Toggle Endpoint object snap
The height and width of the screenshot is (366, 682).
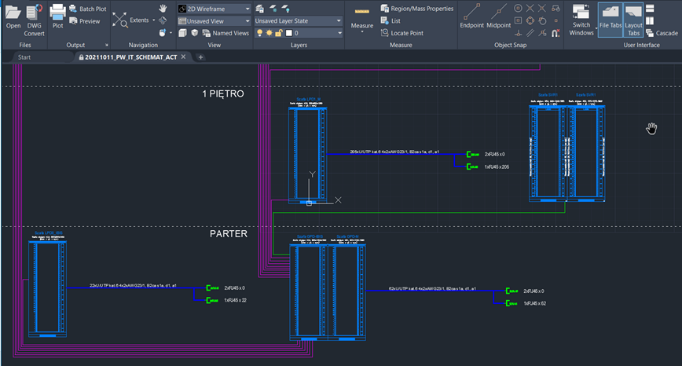(x=472, y=16)
